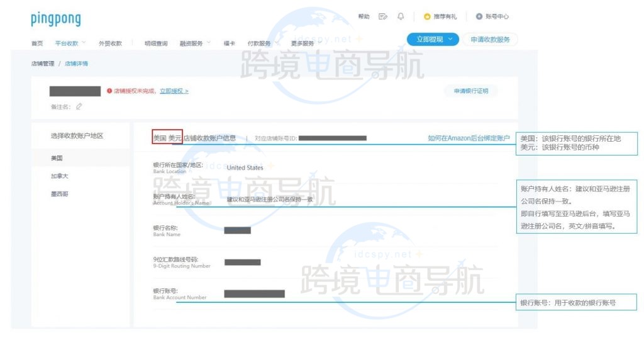Go to 首页 home menu item
This screenshot has width=644, height=340.
click(x=37, y=43)
